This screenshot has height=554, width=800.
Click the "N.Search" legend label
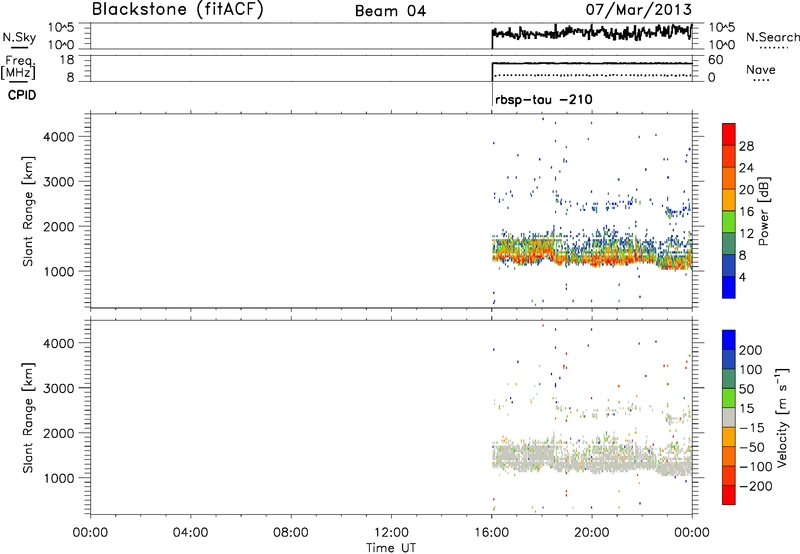click(773, 37)
